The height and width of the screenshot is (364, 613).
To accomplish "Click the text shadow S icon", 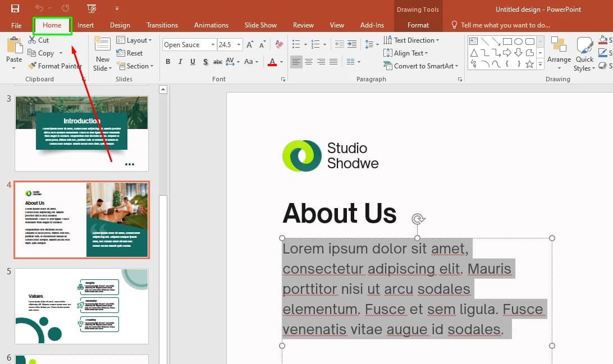I will [205, 62].
